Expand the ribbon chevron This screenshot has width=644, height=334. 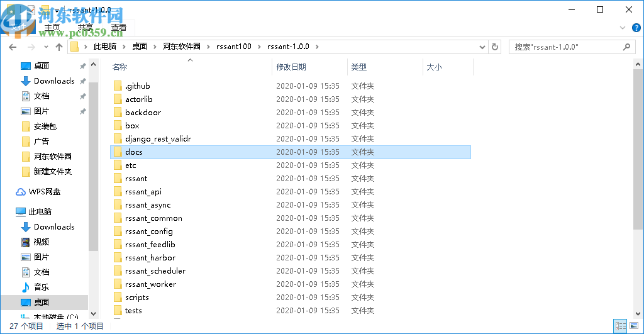pyautogui.click(x=623, y=28)
